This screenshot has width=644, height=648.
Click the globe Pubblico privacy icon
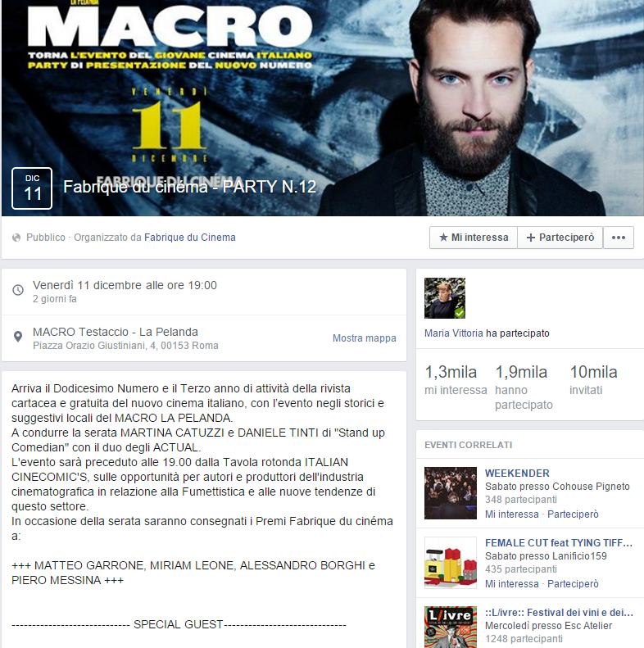click(16, 238)
